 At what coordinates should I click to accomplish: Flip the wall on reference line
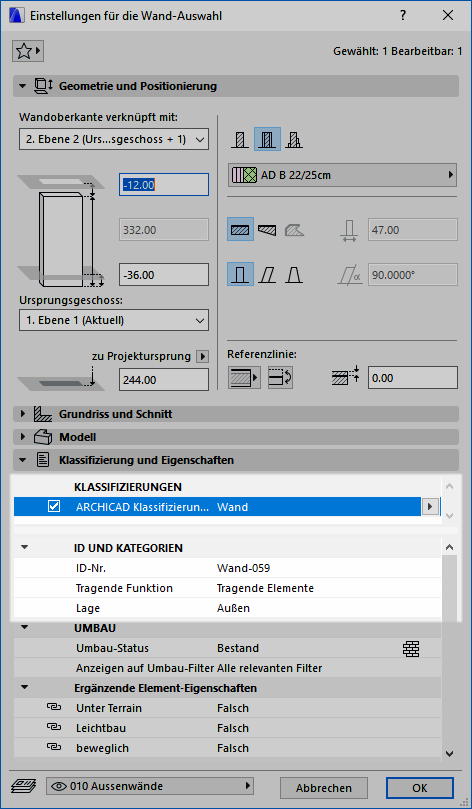pos(281,378)
